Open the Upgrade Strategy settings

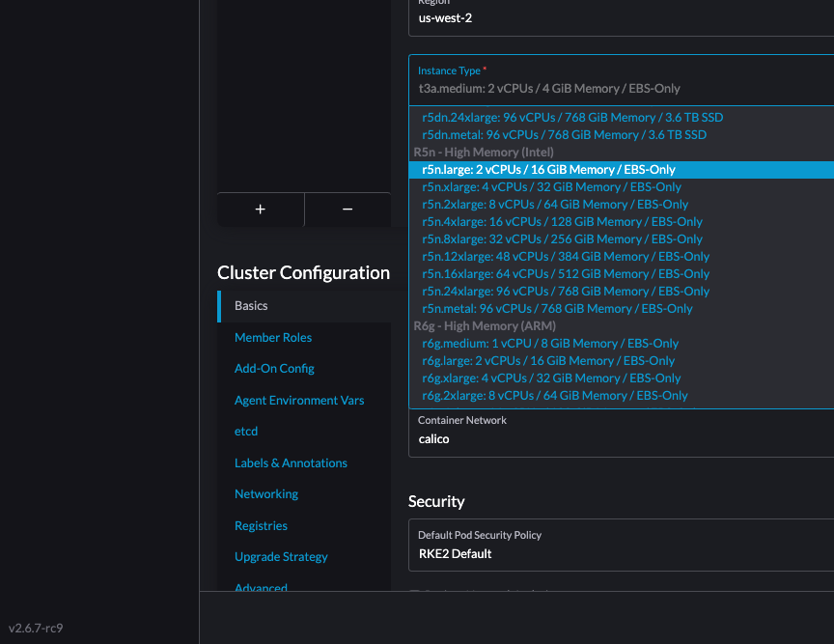pyautogui.click(x=281, y=556)
